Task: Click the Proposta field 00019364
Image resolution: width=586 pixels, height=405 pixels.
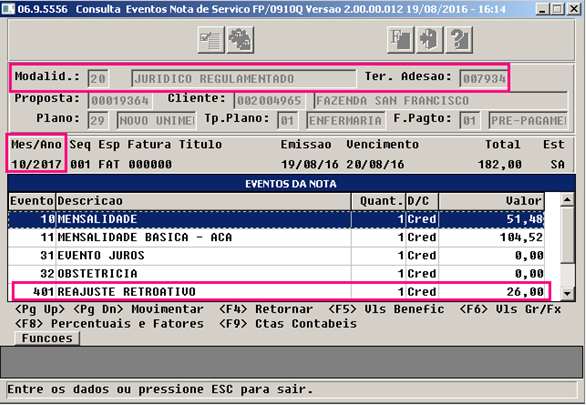Action: point(120,101)
